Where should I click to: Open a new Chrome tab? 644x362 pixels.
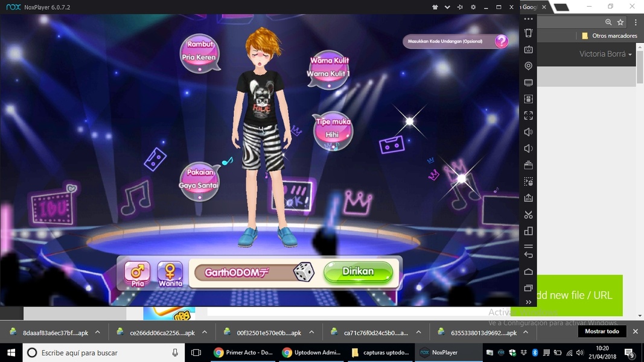tap(561, 7)
